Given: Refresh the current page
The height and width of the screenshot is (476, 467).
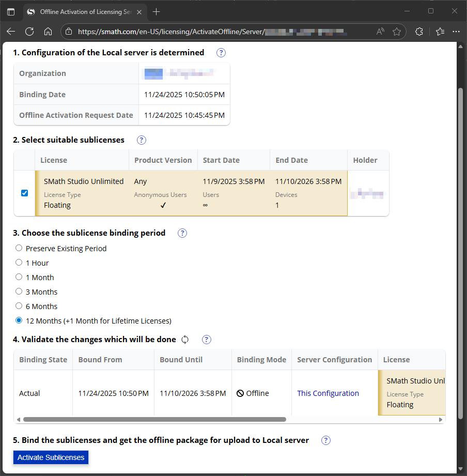Looking at the screenshot, I should 29,31.
